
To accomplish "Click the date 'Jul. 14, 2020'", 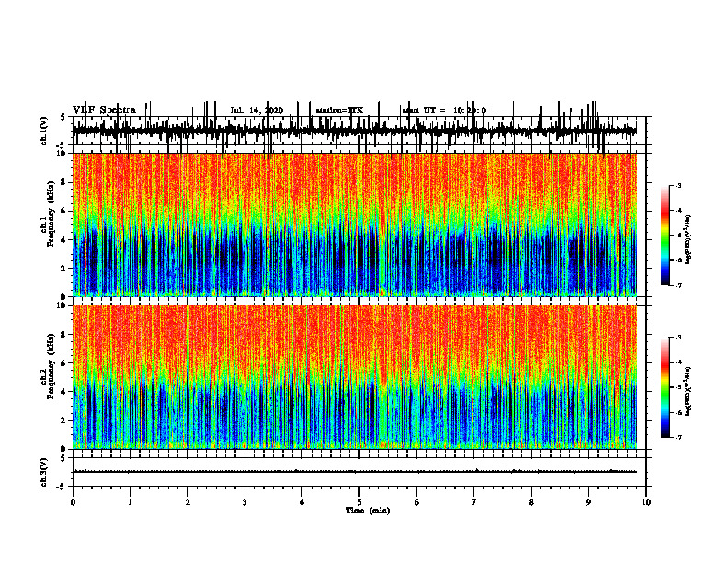I will (x=256, y=110).
